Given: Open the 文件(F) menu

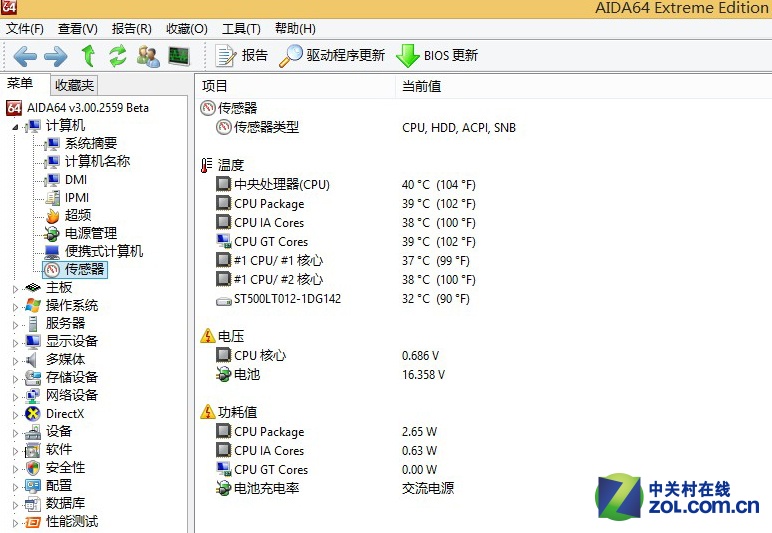Looking at the screenshot, I should (x=25, y=29).
